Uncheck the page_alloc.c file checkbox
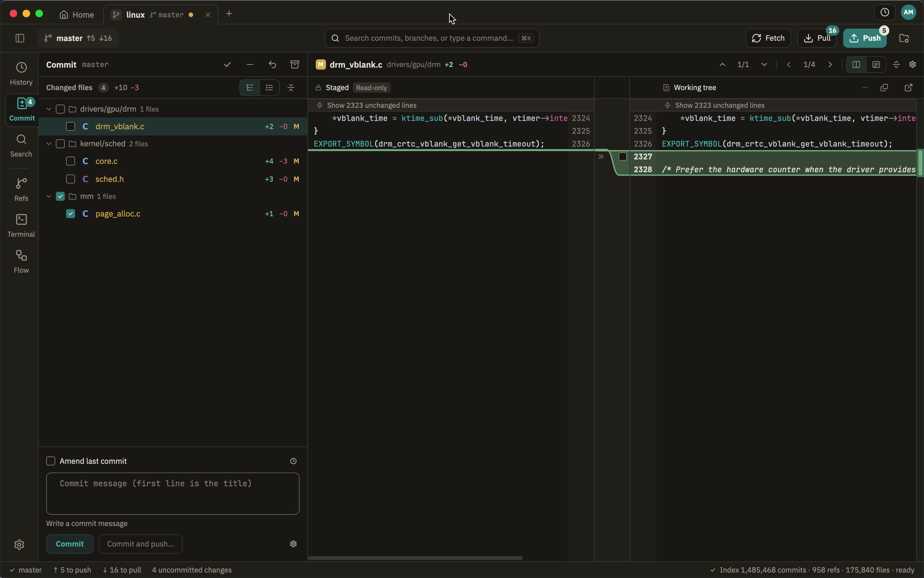 (70, 214)
